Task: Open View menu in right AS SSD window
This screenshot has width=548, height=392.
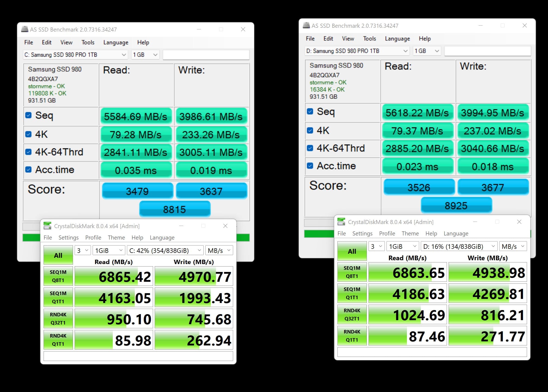Action: 348,39
